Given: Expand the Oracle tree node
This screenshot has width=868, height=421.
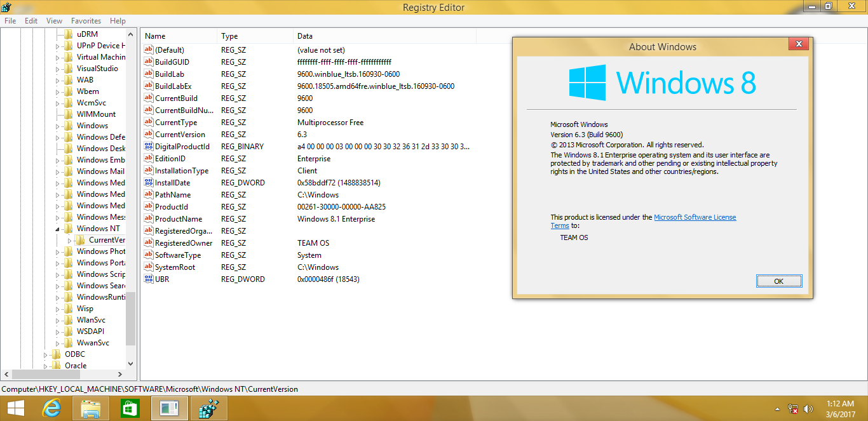Looking at the screenshot, I should point(46,366).
